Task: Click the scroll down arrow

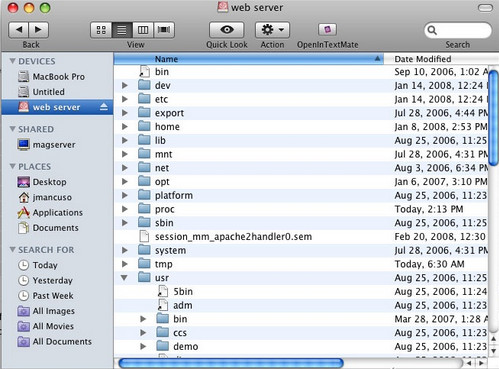Action: click(x=494, y=351)
